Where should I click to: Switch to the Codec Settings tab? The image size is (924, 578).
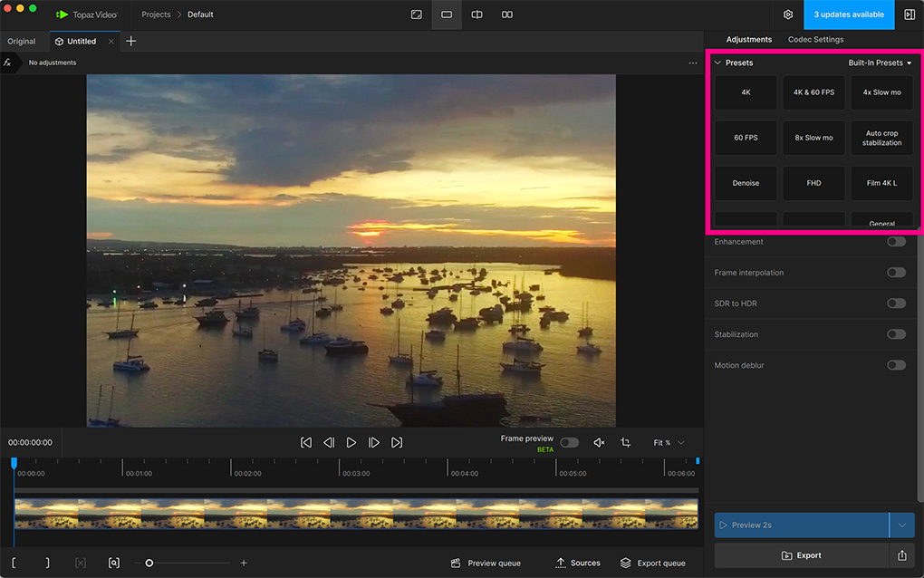point(815,40)
